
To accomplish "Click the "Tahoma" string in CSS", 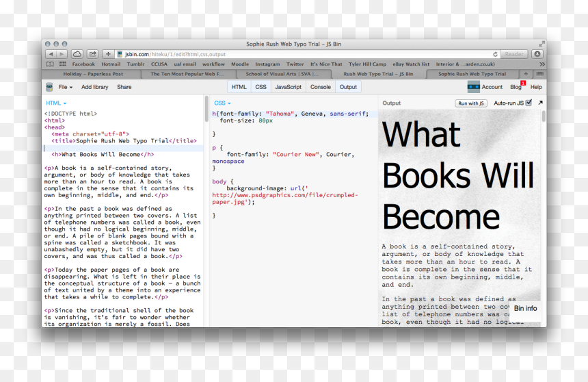I will point(280,114).
